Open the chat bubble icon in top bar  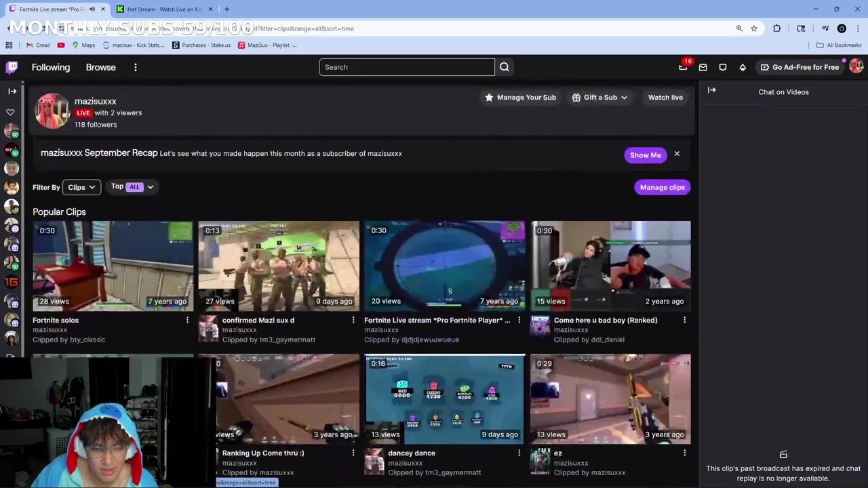[723, 67]
